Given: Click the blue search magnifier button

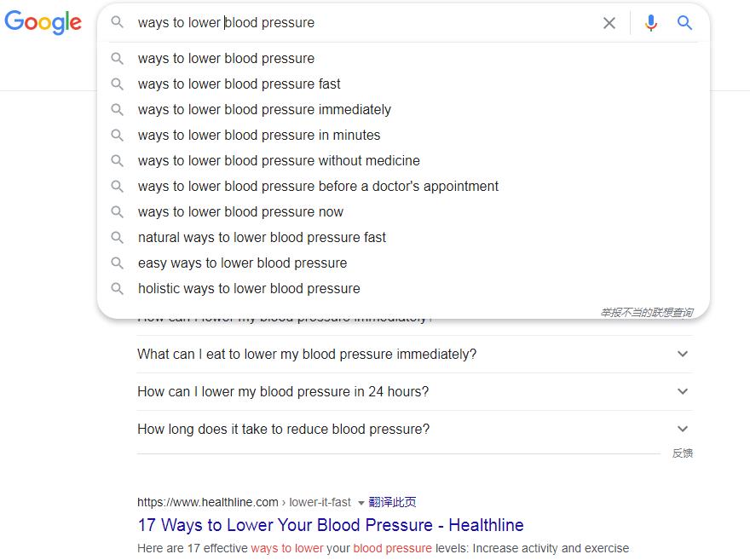Looking at the screenshot, I should point(685,23).
